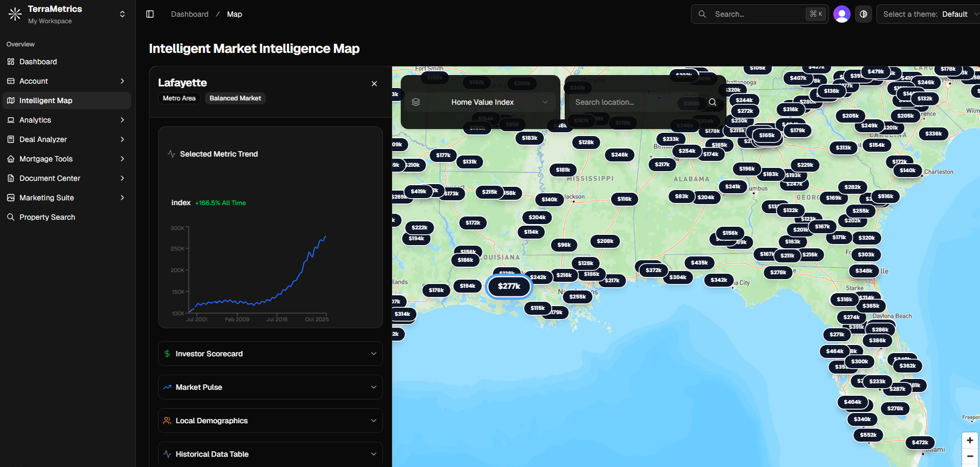Click the Historical Data Table activity icon
Screen dimensions: 980x467
click(167, 454)
